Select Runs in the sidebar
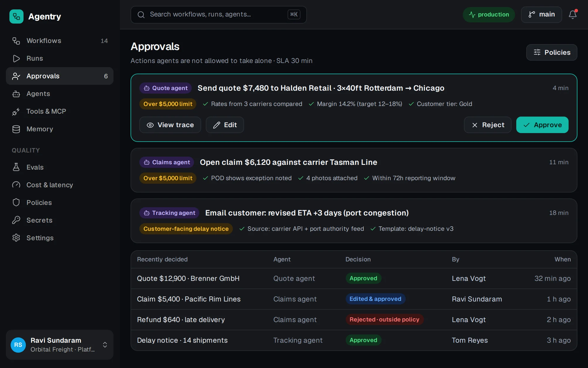Viewport: 588px width, 368px height. point(60,58)
